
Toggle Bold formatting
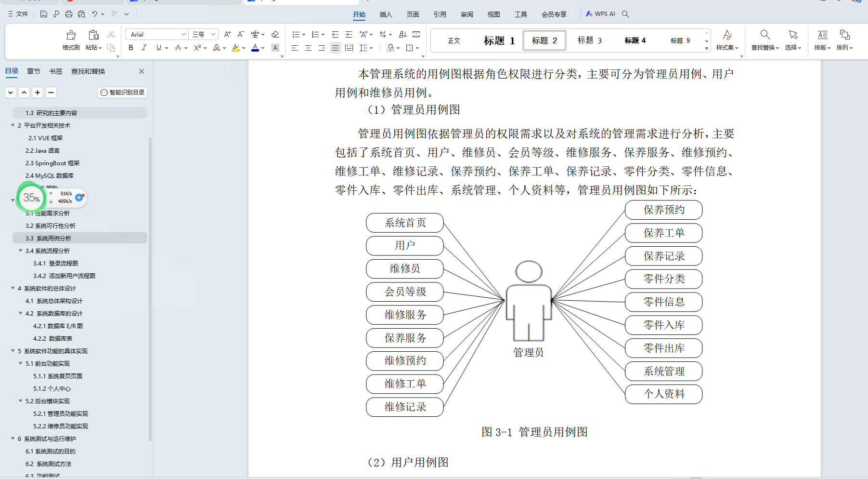coord(131,48)
